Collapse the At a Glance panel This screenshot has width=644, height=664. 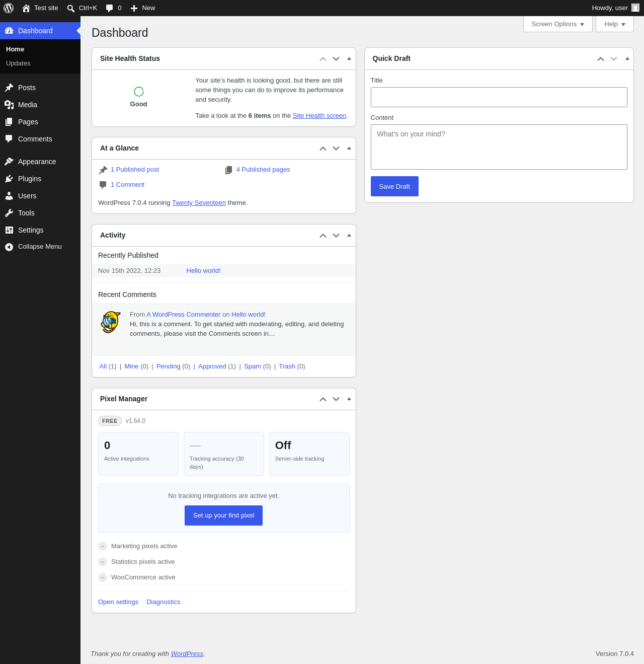pyautogui.click(x=349, y=149)
